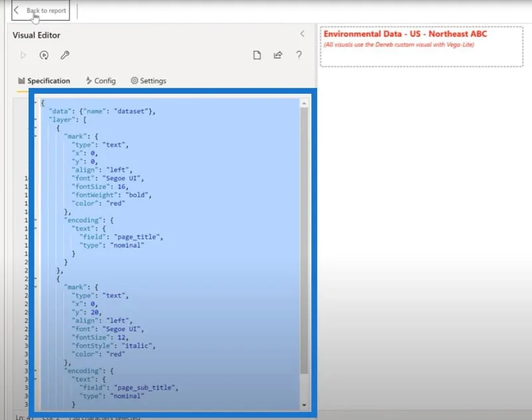The width and height of the screenshot is (532, 420).
Task: Click the Back to report button
Action: point(41,11)
